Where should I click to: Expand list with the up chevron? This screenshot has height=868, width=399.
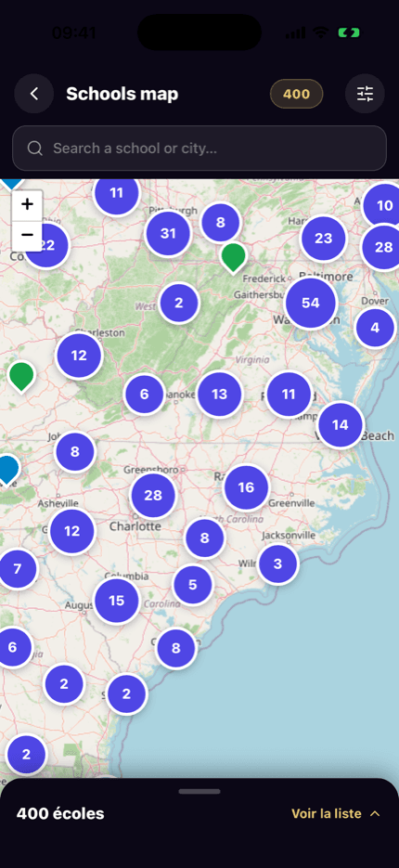(375, 813)
